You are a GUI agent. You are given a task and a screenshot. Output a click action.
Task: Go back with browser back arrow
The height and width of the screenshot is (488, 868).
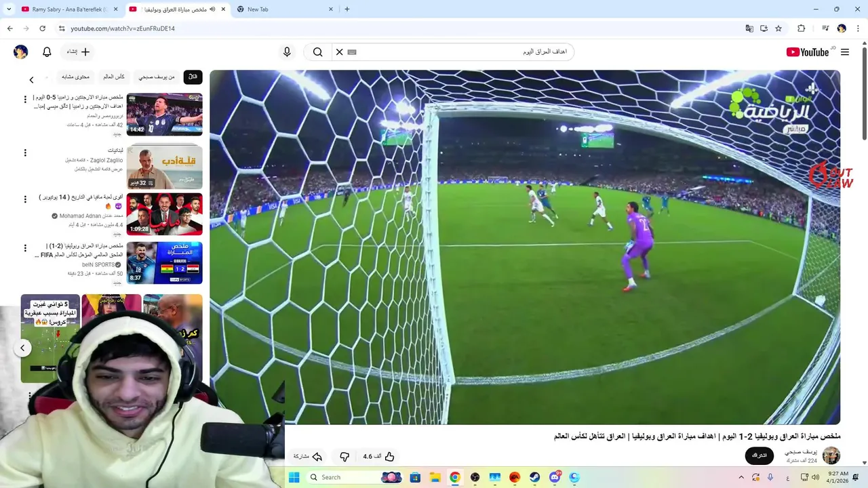[x=9, y=28]
